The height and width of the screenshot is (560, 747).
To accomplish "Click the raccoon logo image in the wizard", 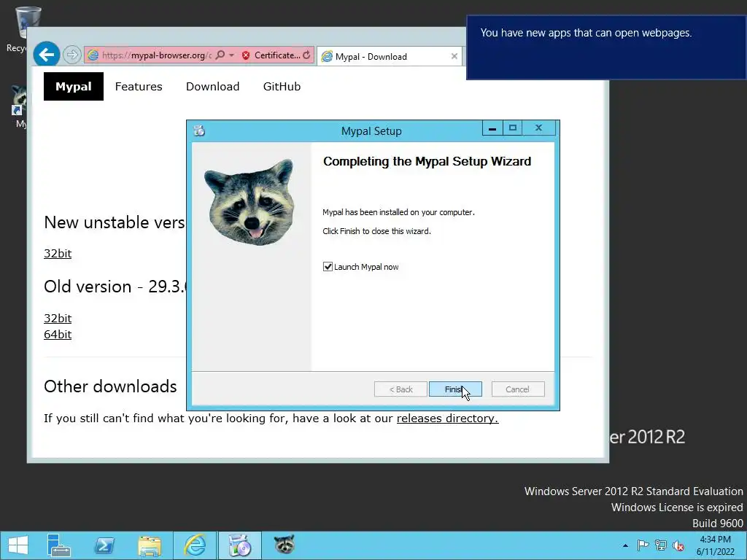I will [x=250, y=203].
